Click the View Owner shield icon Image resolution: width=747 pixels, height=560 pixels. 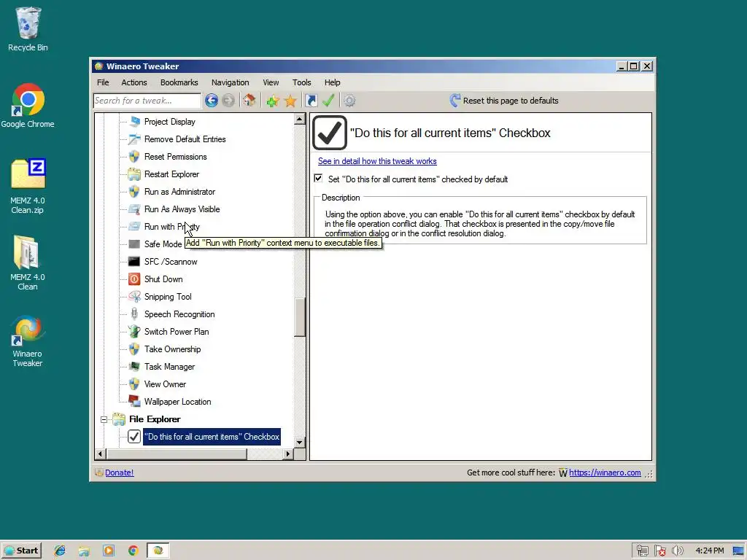134,384
